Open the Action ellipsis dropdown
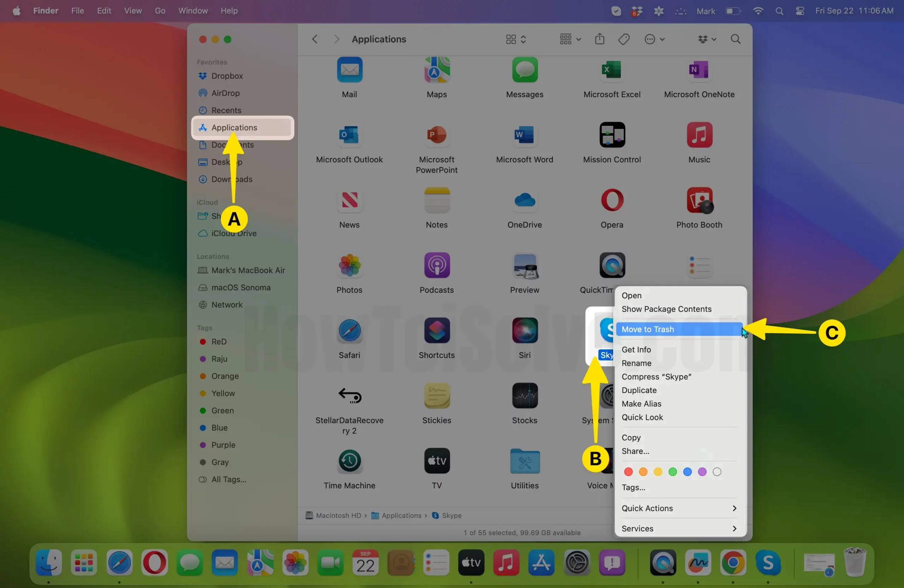The image size is (904, 588). click(x=654, y=39)
